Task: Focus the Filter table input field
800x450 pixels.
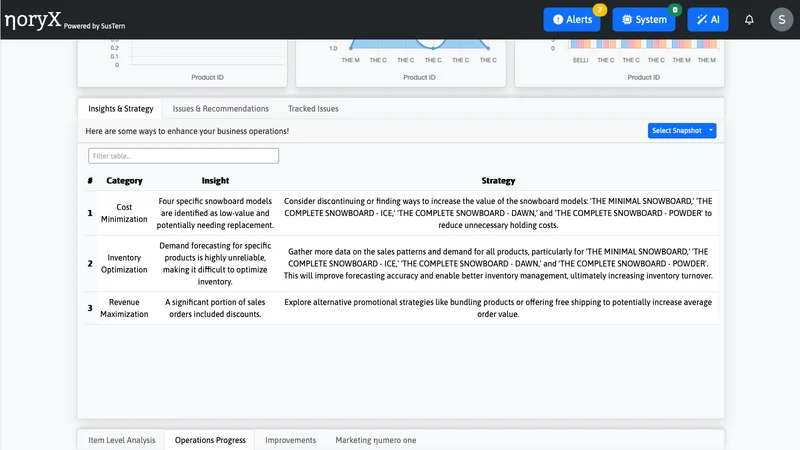Action: coord(183,156)
